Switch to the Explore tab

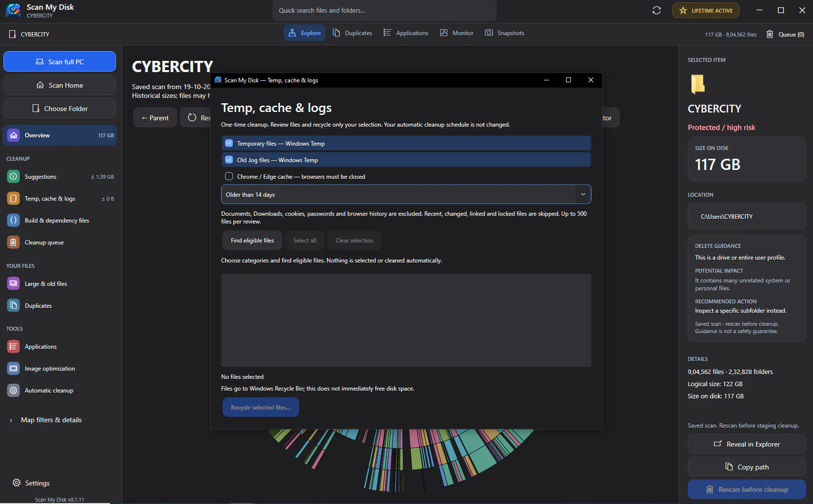(304, 33)
